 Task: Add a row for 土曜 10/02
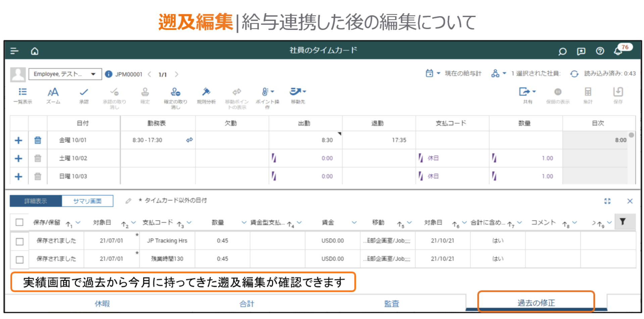click(18, 158)
